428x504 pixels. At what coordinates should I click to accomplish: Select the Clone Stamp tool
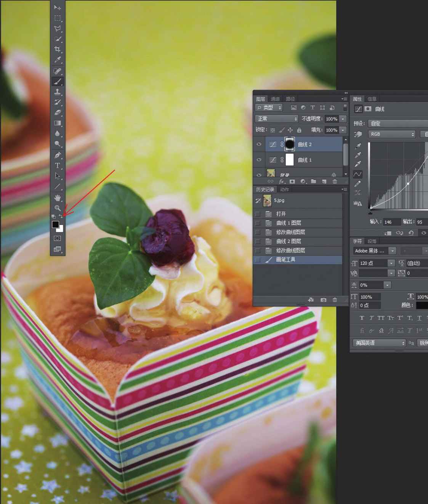(x=58, y=91)
